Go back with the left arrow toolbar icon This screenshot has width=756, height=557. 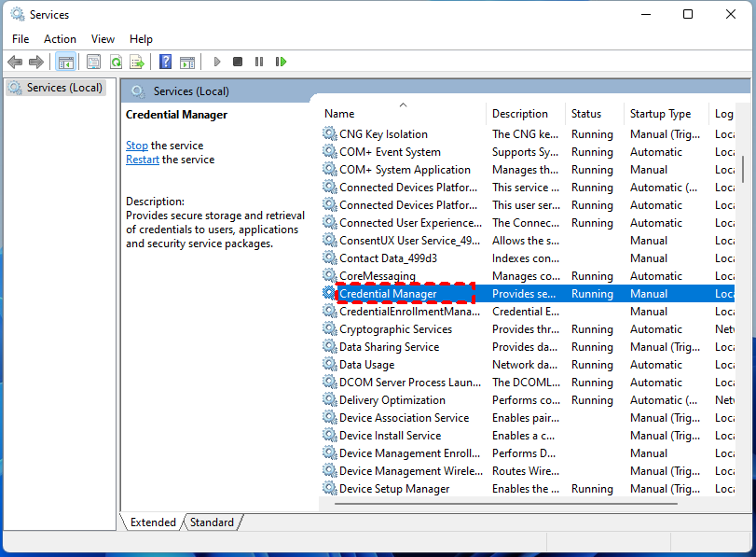click(15, 62)
